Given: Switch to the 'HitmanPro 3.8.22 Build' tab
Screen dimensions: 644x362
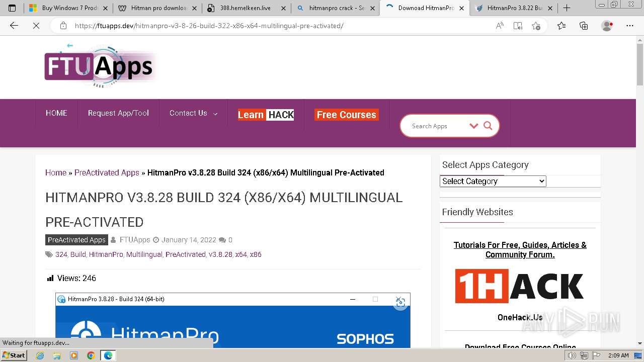Looking at the screenshot, I should point(513,8).
